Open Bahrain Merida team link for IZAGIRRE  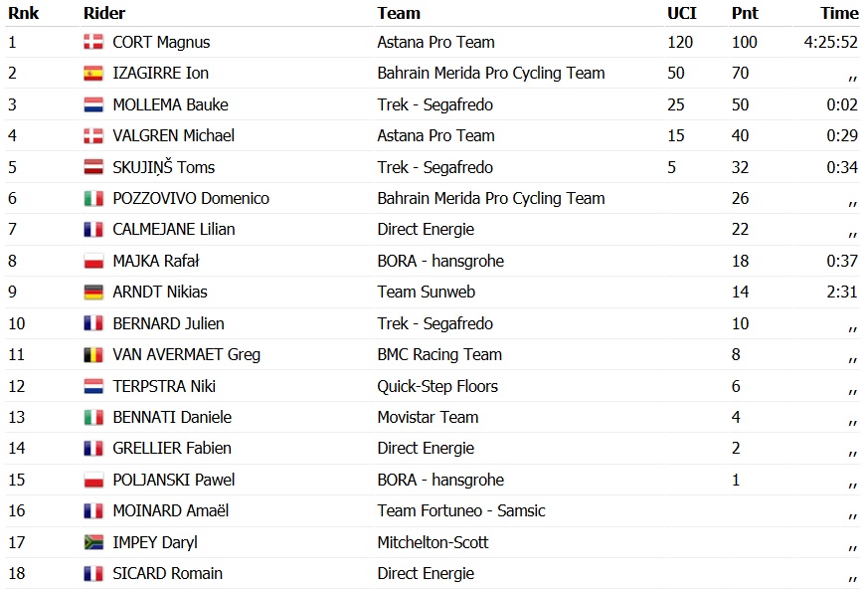490,73
